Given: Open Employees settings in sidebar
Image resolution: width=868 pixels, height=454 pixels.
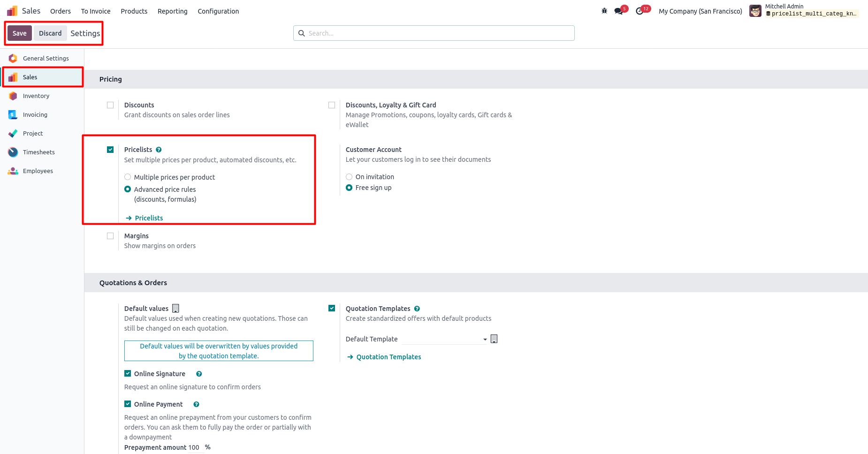Looking at the screenshot, I should pos(42,171).
